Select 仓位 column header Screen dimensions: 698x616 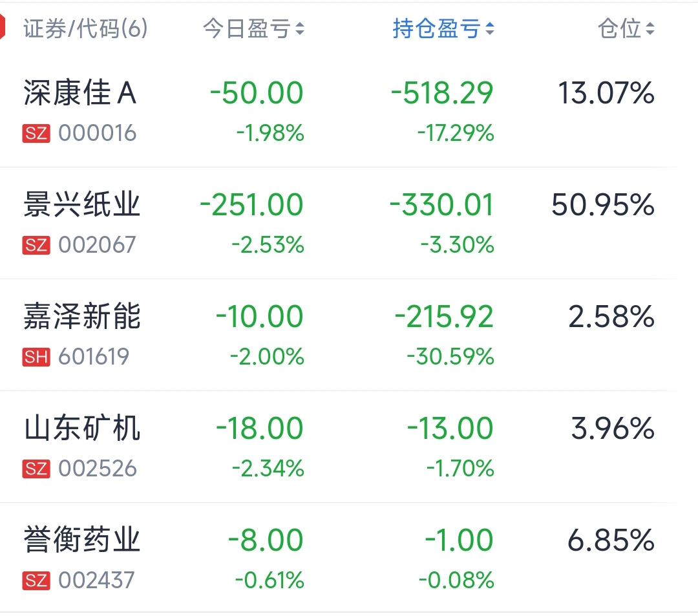click(626, 29)
